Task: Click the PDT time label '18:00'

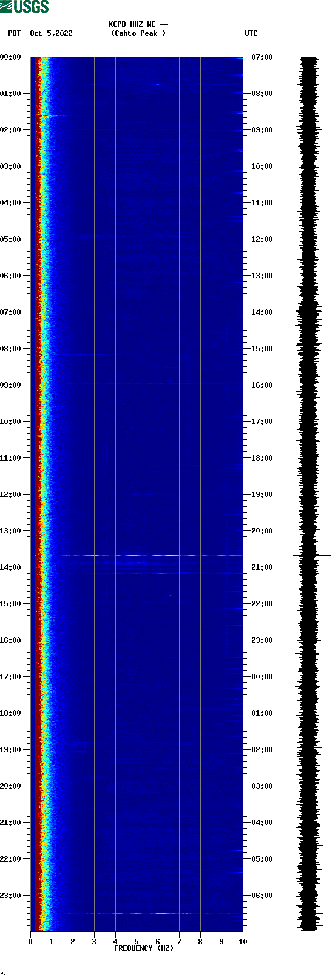Action: pyautogui.click(x=10, y=713)
